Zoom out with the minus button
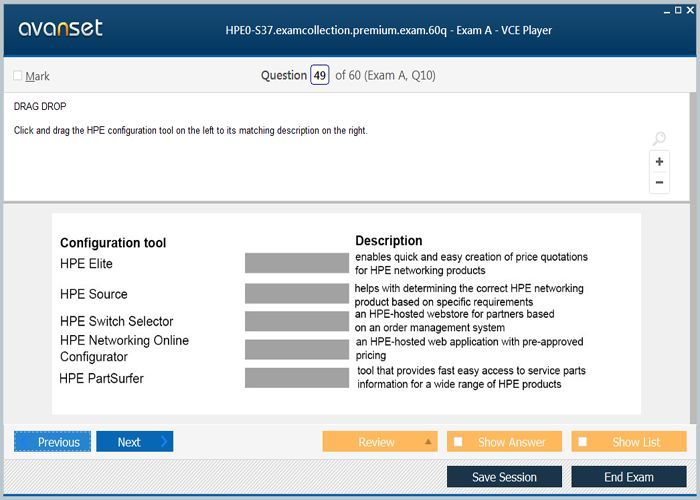 click(659, 183)
